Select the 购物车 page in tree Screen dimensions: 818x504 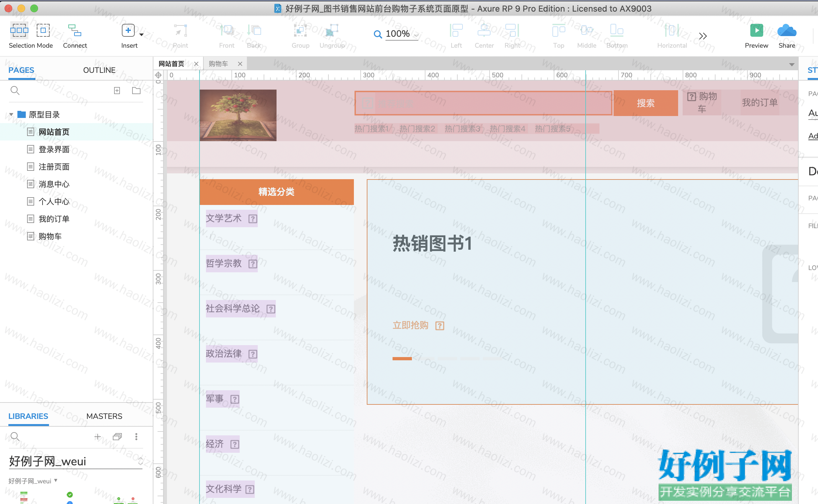[76, 236]
